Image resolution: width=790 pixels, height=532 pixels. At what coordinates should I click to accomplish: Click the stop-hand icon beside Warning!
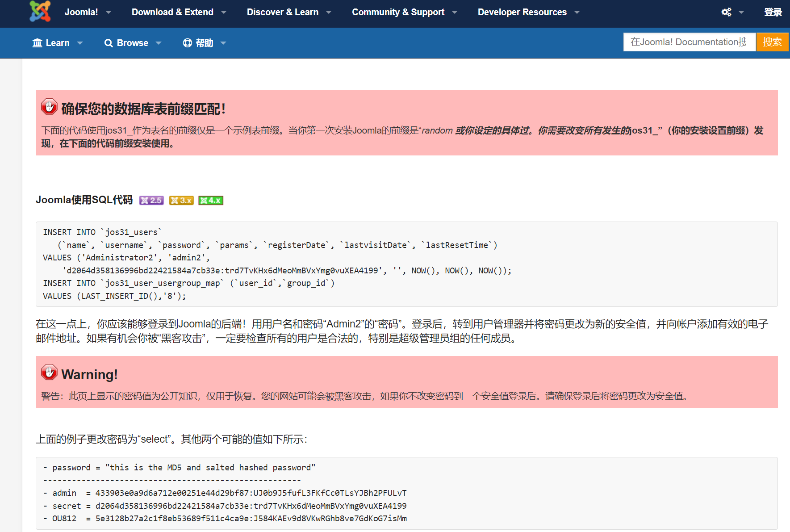pyautogui.click(x=49, y=373)
